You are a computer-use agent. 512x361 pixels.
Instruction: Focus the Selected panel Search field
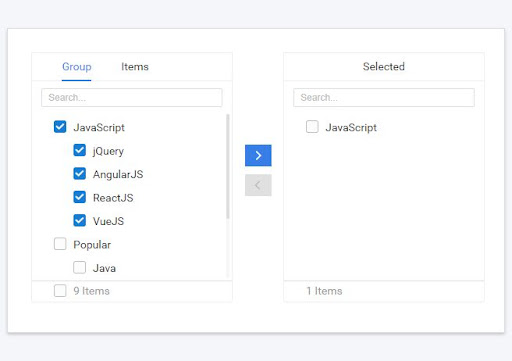[x=384, y=97]
